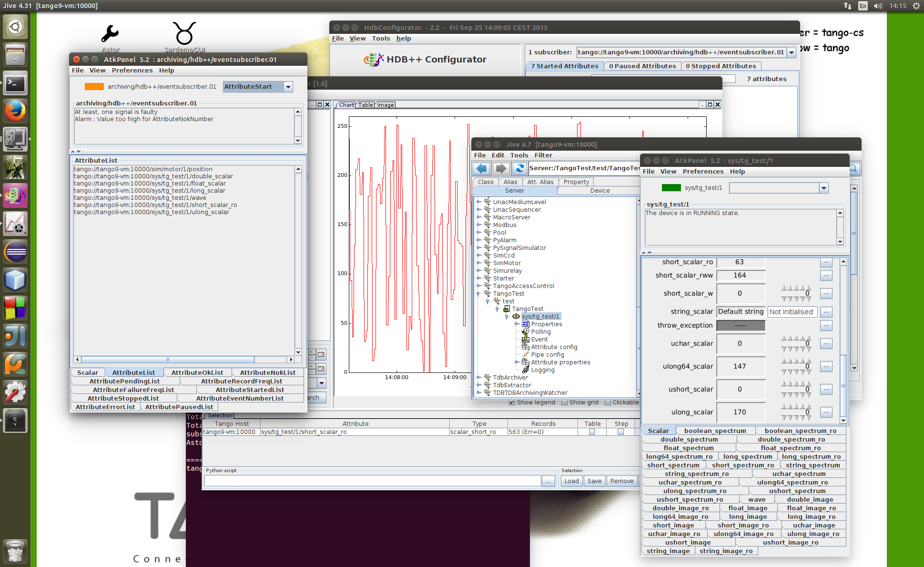Toggle the Show grid checkbox
Image resolution: width=924 pixels, height=567 pixels.
tap(565, 402)
